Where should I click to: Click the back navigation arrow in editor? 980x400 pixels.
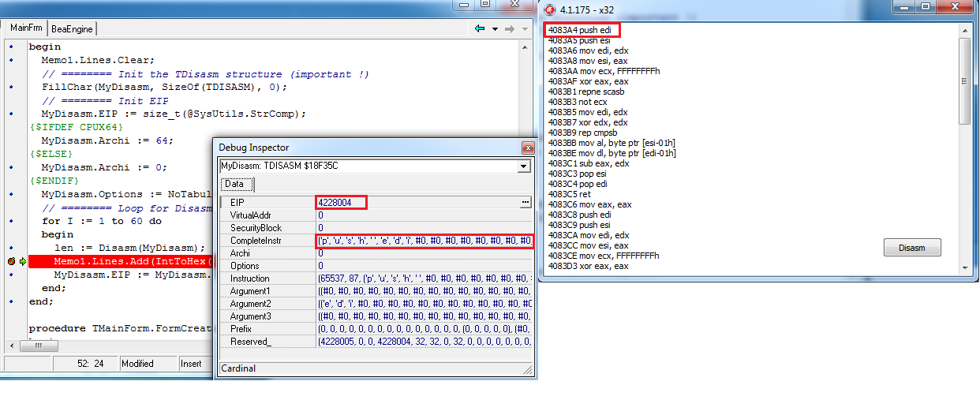point(479,28)
